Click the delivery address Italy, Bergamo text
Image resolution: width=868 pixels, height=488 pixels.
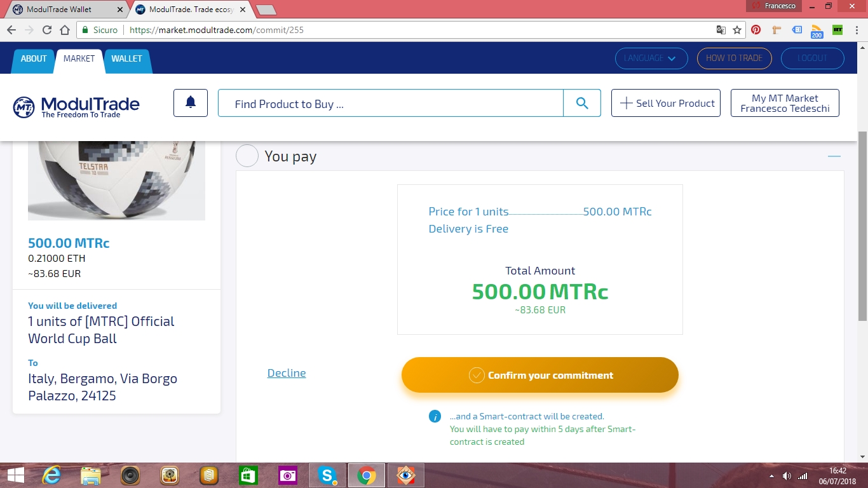pos(102,387)
